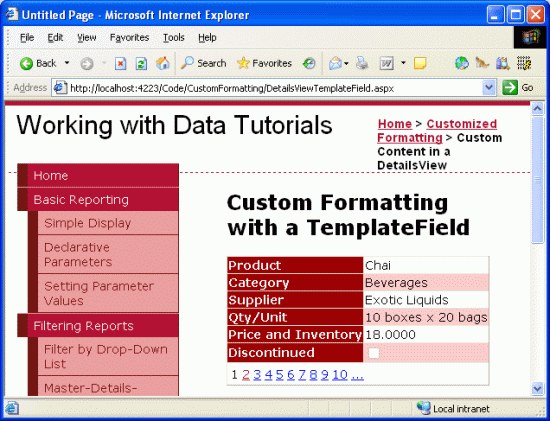Toggle the Discontinued checkbox

[x=374, y=353]
